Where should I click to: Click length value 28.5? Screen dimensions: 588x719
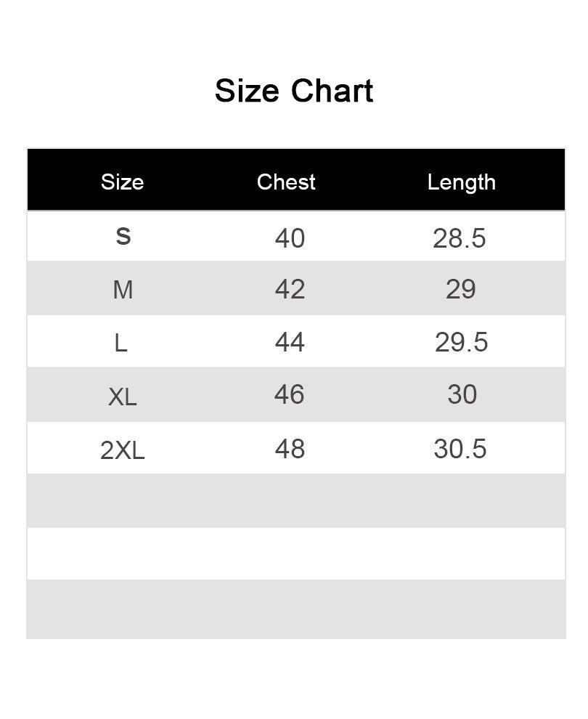pyautogui.click(x=459, y=237)
